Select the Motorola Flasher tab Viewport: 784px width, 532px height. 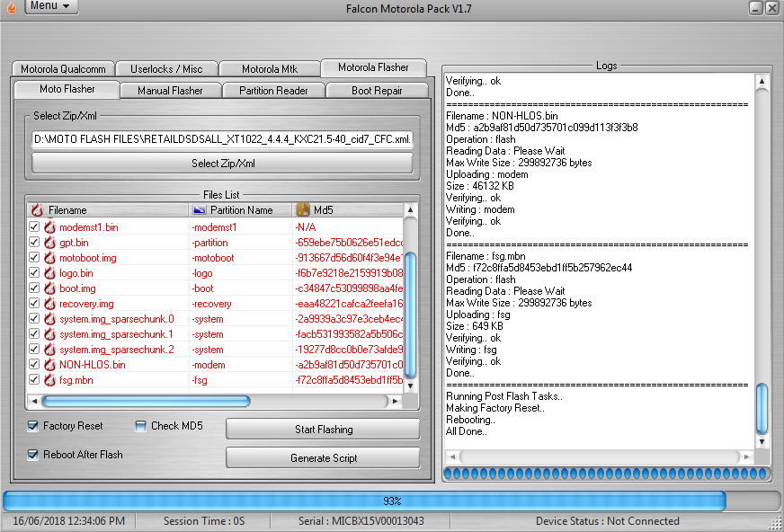(373, 67)
